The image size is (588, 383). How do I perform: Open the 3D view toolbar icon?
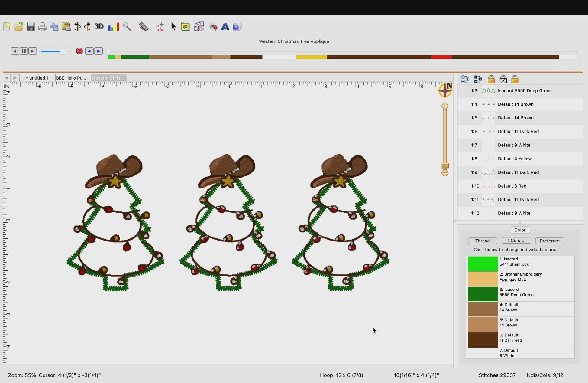click(x=99, y=27)
